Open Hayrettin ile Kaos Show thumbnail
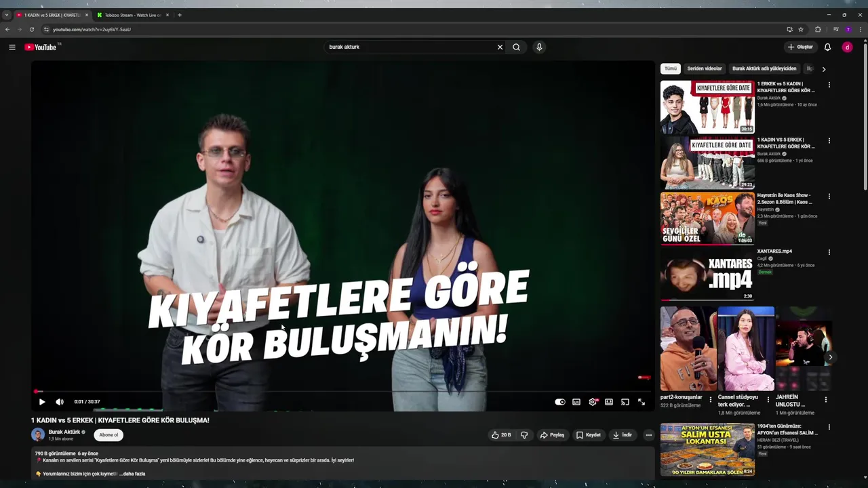Image resolution: width=868 pixels, height=488 pixels. [707, 218]
